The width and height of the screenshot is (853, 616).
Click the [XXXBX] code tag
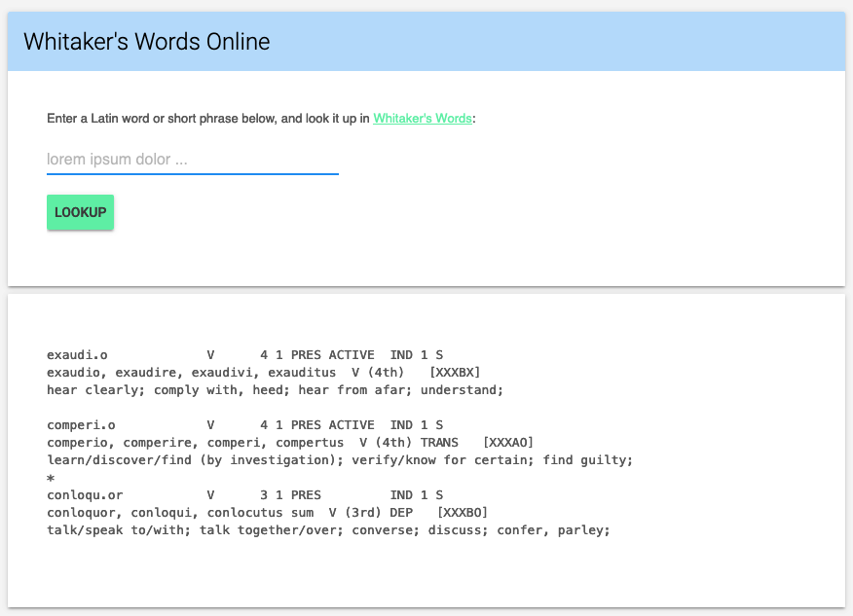point(454,373)
